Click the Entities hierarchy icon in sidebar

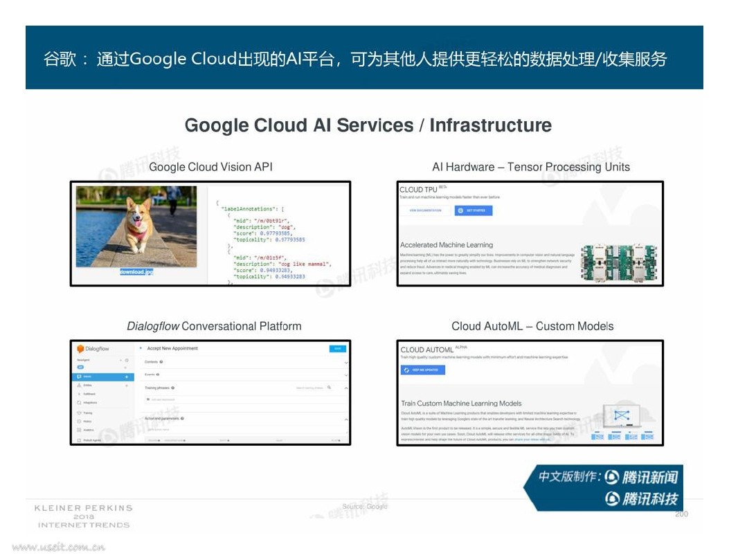(x=79, y=386)
